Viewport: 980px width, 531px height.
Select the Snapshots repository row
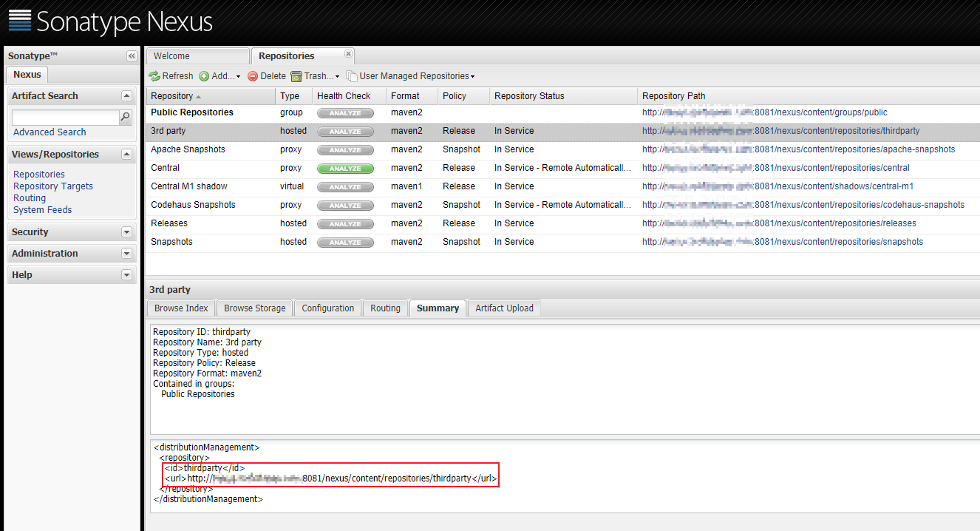pos(562,242)
